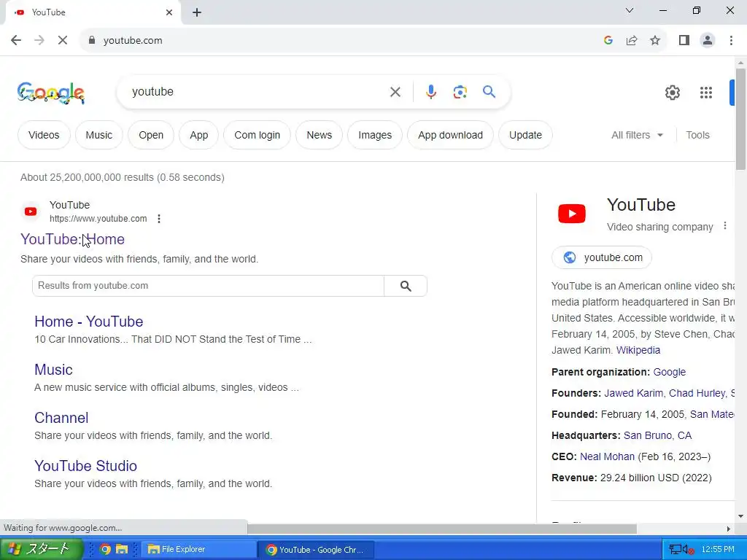Click the browser back arrow

click(16, 41)
